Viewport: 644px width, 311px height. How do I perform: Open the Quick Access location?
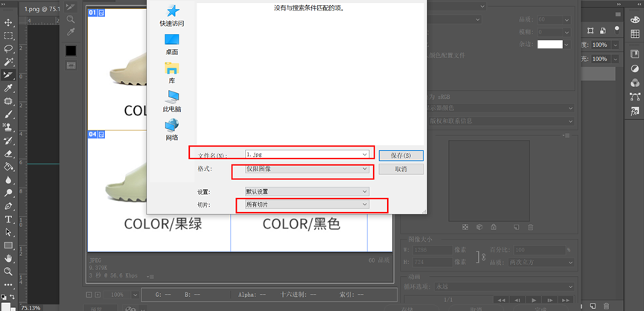(172, 15)
